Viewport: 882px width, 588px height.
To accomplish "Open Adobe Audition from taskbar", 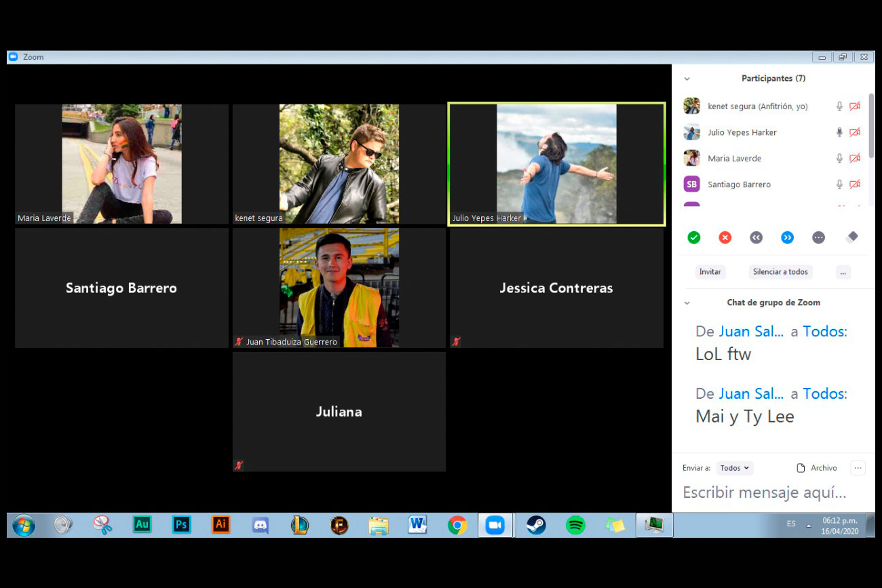I will [142, 524].
